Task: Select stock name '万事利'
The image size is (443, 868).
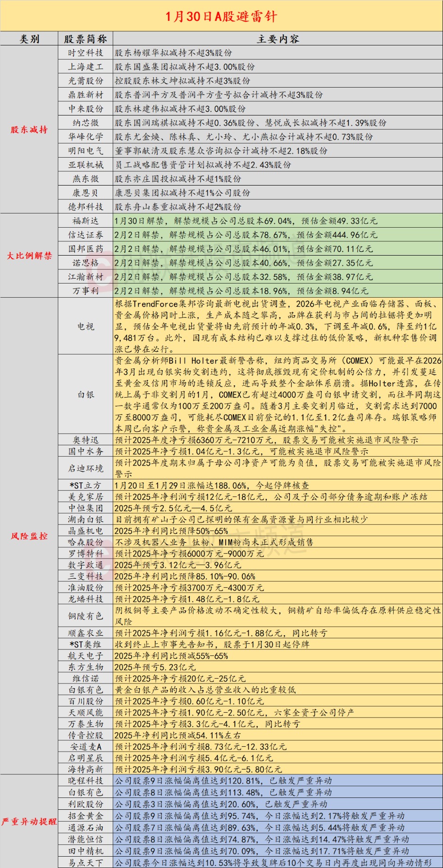Action: [86, 291]
